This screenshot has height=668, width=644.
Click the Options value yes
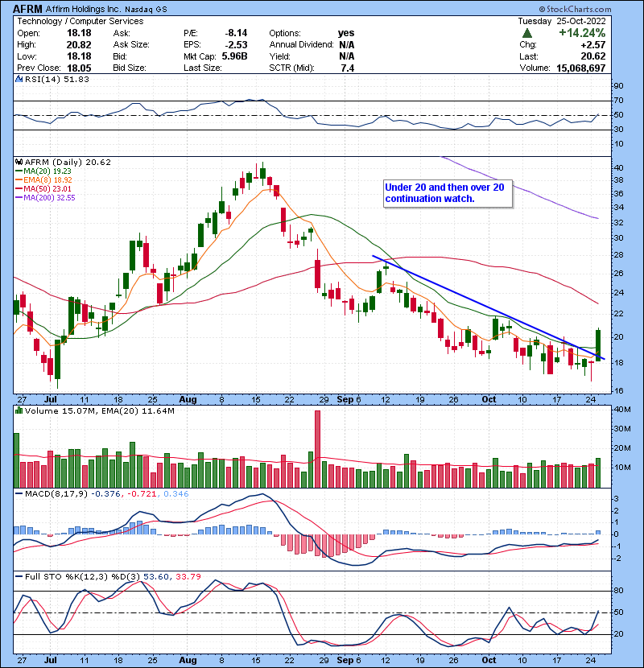(x=346, y=33)
